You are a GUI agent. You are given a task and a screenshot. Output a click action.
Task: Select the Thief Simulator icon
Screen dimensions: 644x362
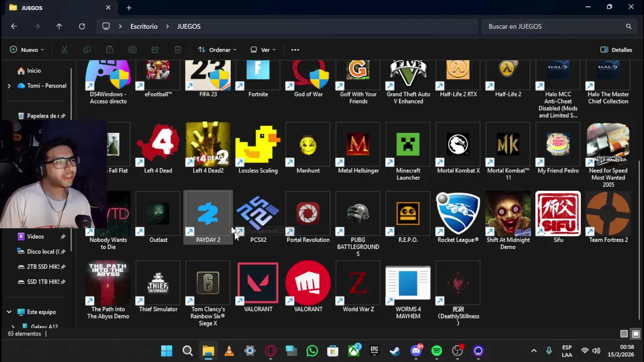[x=158, y=283]
